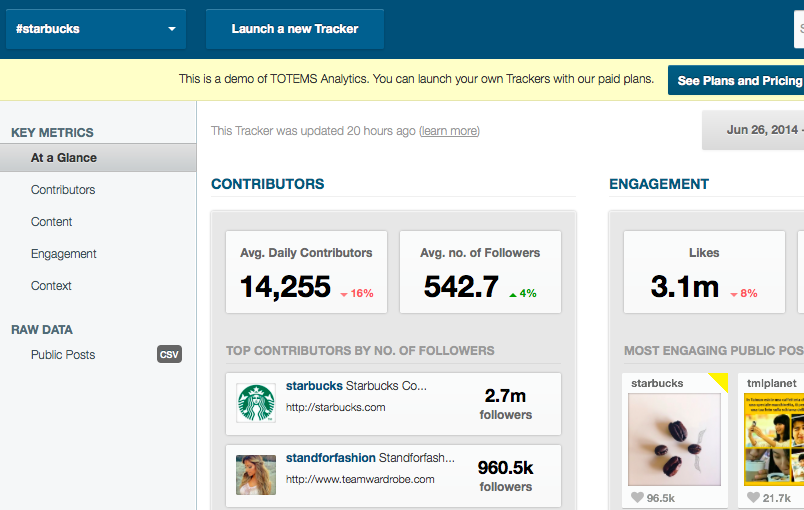Go to Content in sidebar
804x510 pixels.
[x=51, y=222]
